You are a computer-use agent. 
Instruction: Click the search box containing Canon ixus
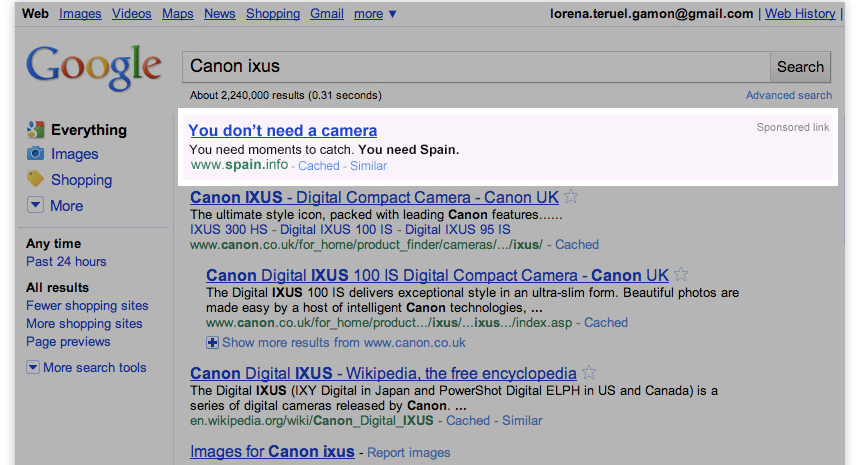pyautogui.click(x=476, y=67)
